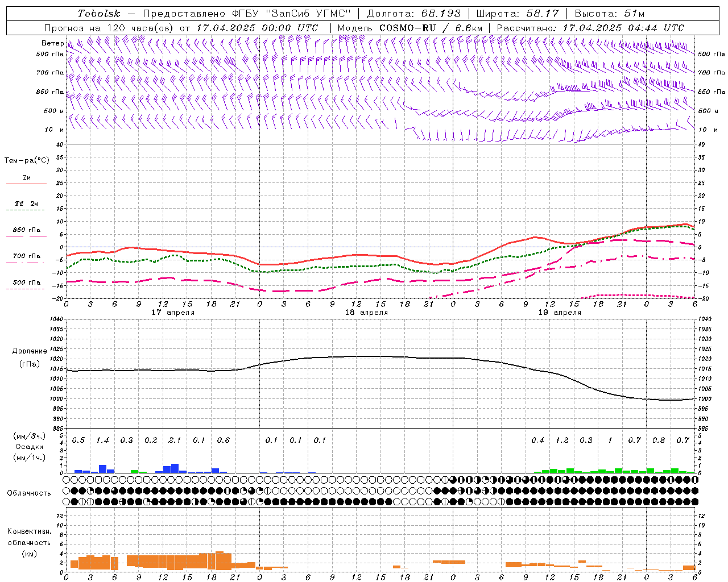Click the 0.8 precipitation value
The image size is (728, 582).
[x=659, y=440]
